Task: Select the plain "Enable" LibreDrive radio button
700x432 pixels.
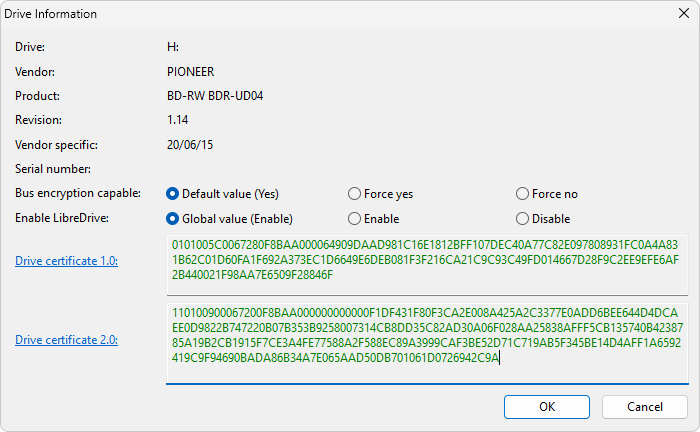Action: (x=355, y=219)
